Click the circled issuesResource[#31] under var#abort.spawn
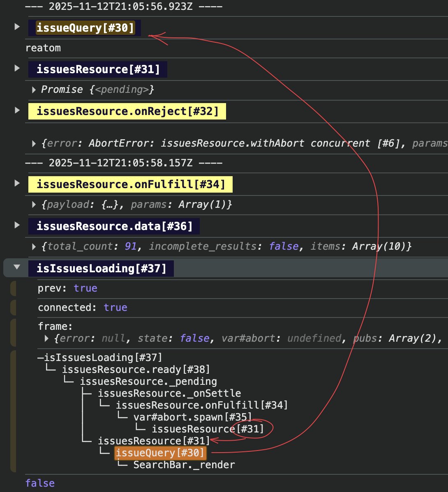Viewport: 448px width, 492px height. 208,429
